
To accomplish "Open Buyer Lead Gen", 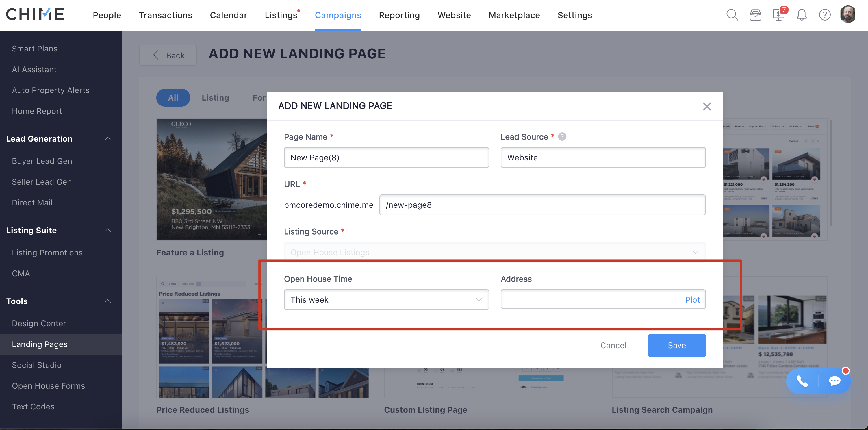I will pyautogui.click(x=42, y=161).
